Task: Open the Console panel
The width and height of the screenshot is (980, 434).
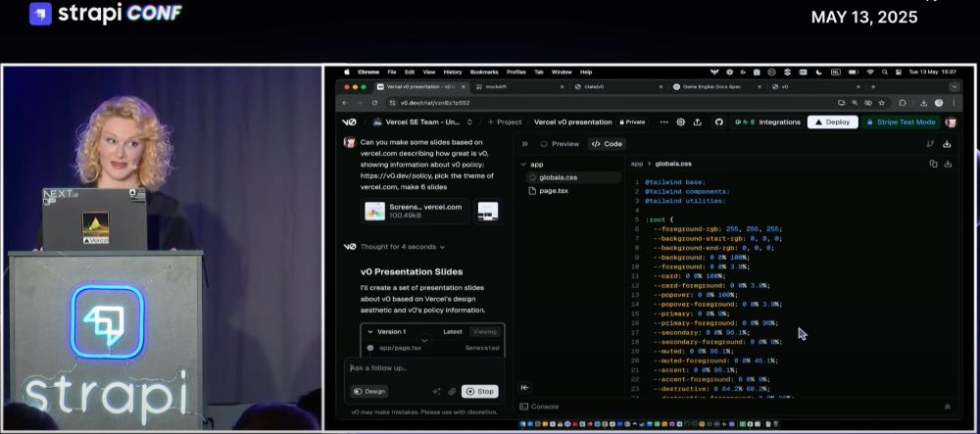Action: [539, 407]
